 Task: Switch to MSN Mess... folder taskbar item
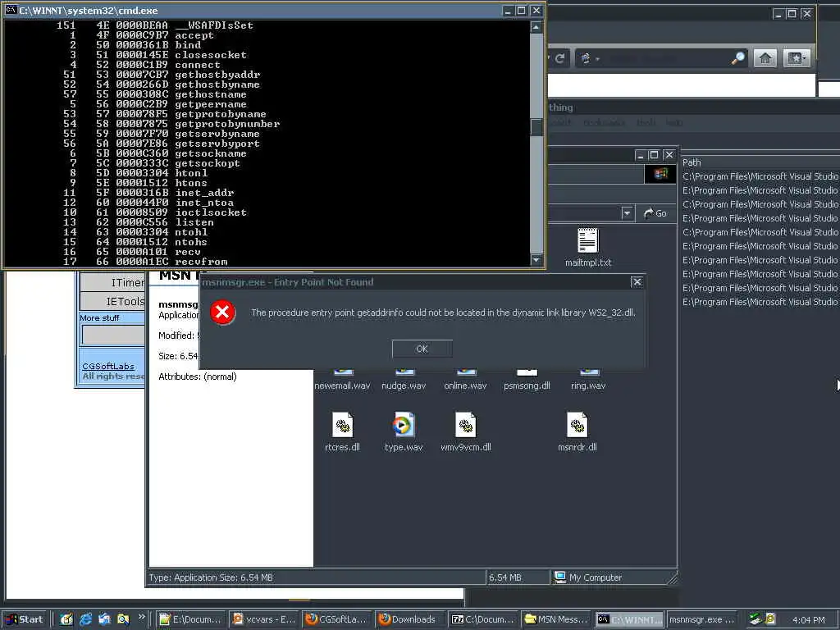[x=556, y=619]
